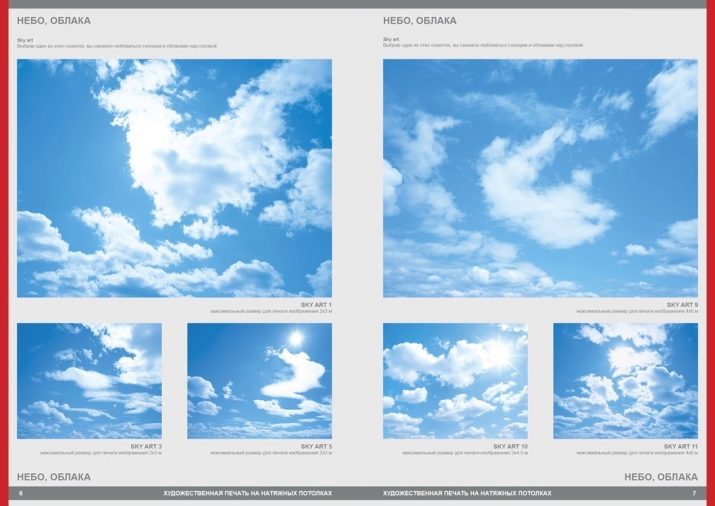Screen dimensions: 715x506
Task: Click the bottom-right НЕБО, ОБЛАКА footer heading
Action: [x=661, y=477]
